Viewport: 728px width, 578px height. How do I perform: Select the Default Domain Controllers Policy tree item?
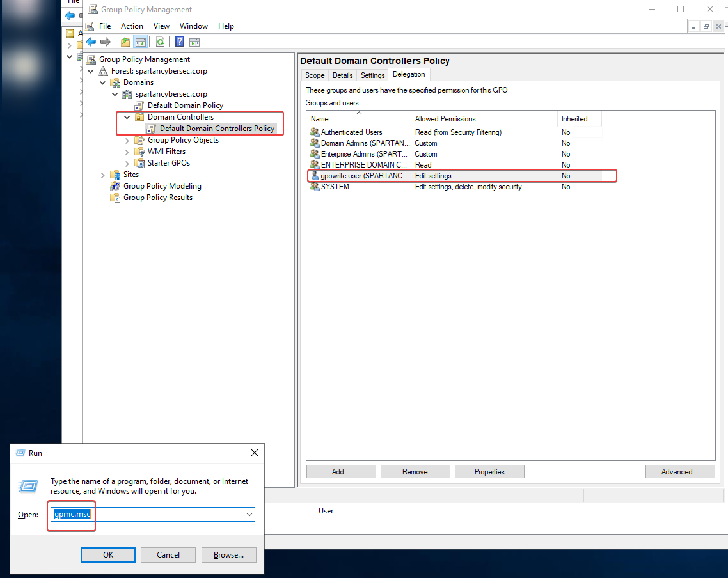pyautogui.click(x=217, y=129)
